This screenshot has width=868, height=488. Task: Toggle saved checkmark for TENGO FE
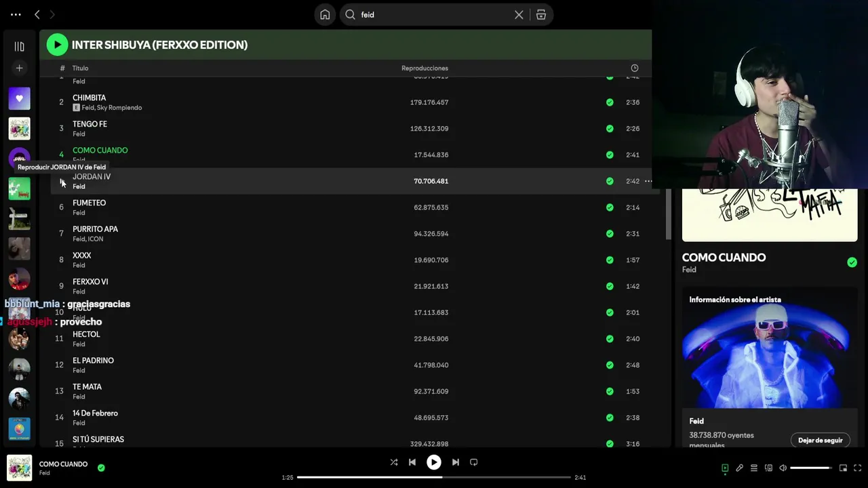pyautogui.click(x=610, y=129)
